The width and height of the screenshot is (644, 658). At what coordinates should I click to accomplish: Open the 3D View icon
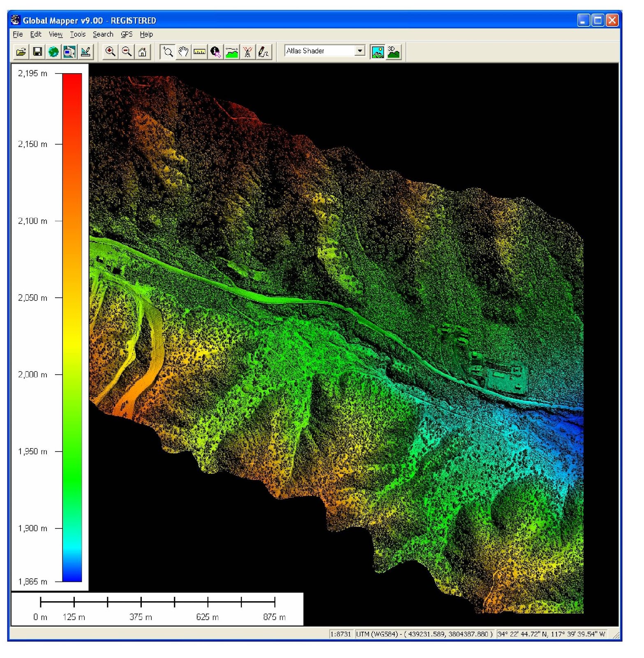[394, 52]
